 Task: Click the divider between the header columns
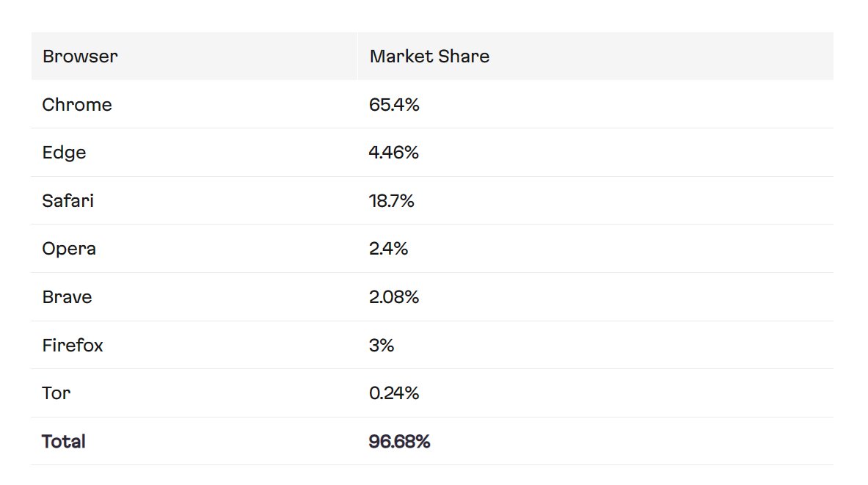(x=357, y=56)
